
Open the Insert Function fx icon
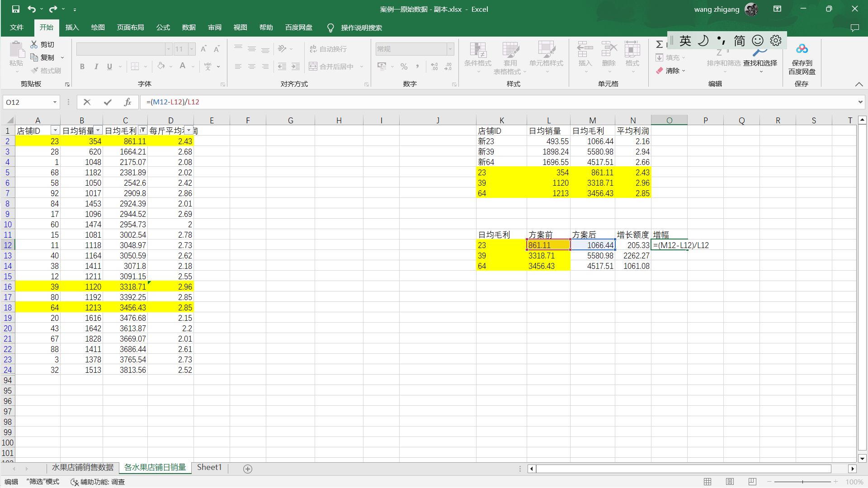[x=127, y=102]
